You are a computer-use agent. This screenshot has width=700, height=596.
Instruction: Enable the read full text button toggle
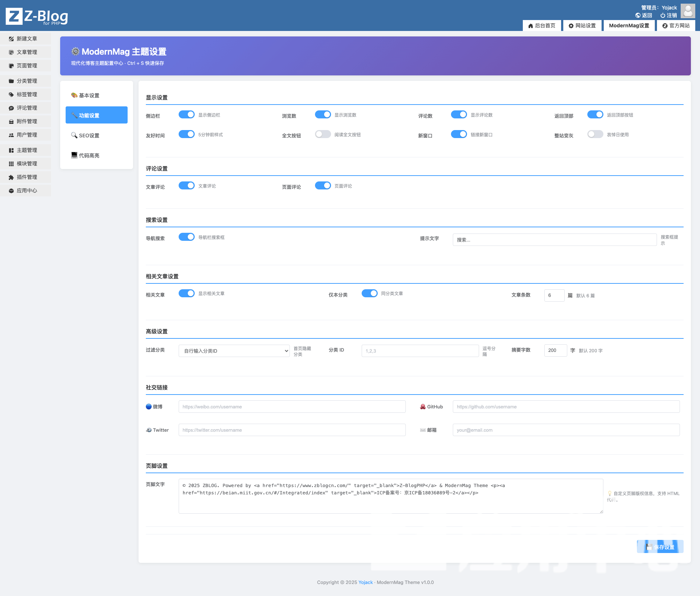coord(323,134)
